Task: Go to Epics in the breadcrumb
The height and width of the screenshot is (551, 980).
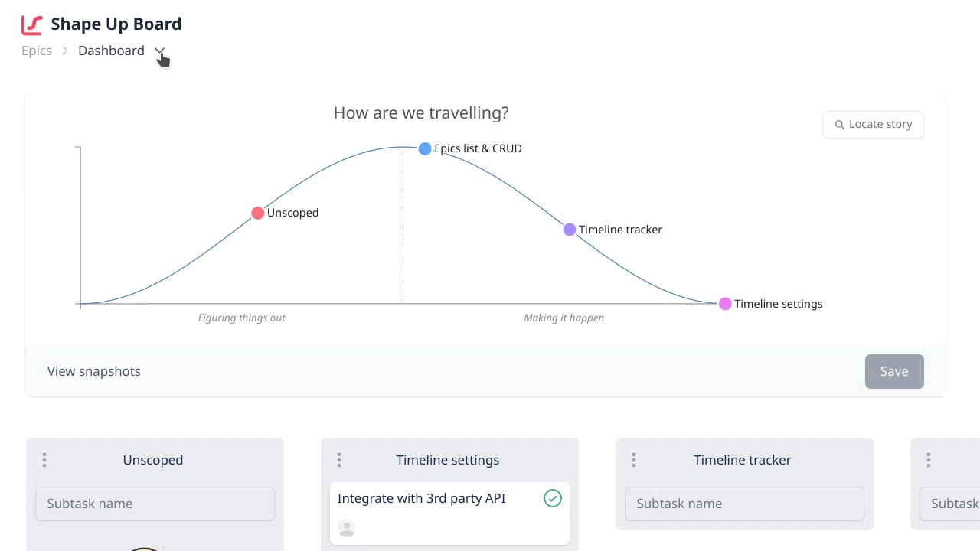Action: point(37,51)
